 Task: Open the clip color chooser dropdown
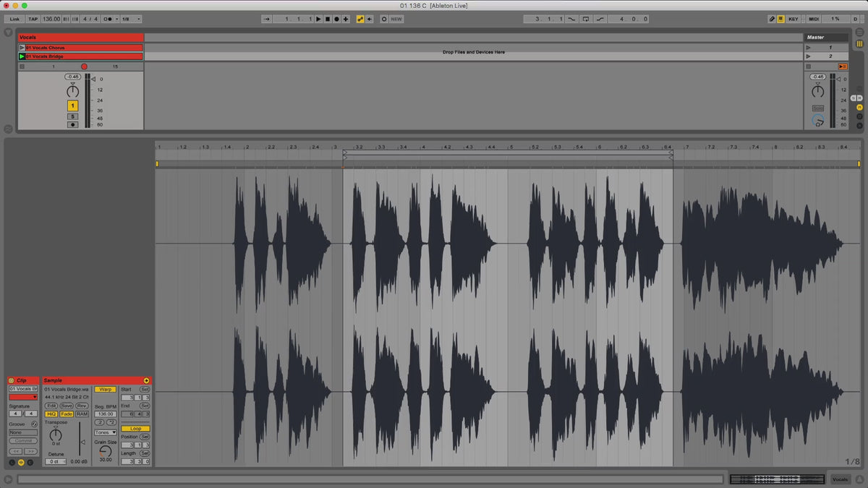tap(23, 397)
